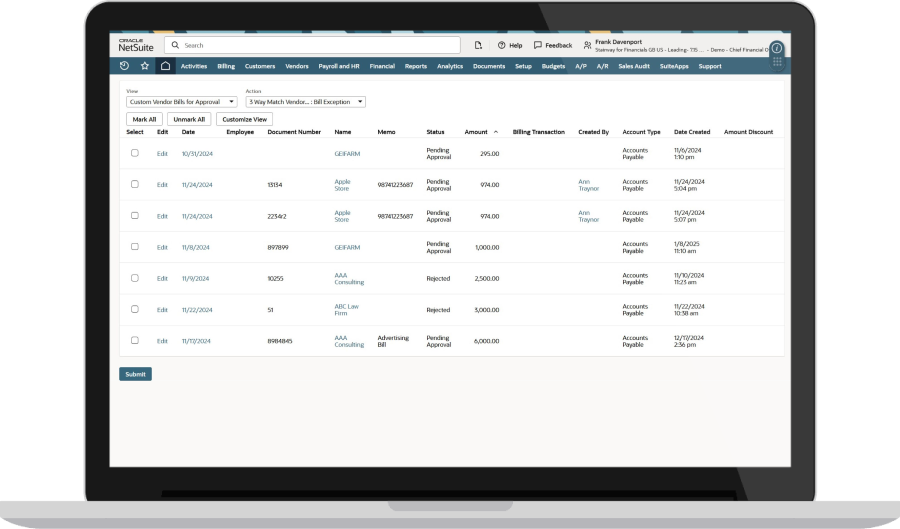Open the Vendors menu
900x529 pixels.
coord(297,66)
